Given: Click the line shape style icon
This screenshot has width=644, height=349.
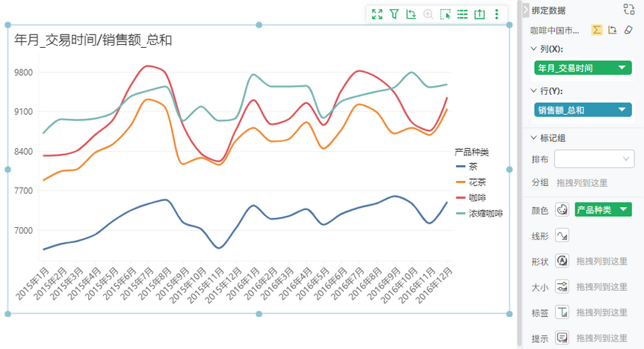Looking at the screenshot, I should pos(562,235).
